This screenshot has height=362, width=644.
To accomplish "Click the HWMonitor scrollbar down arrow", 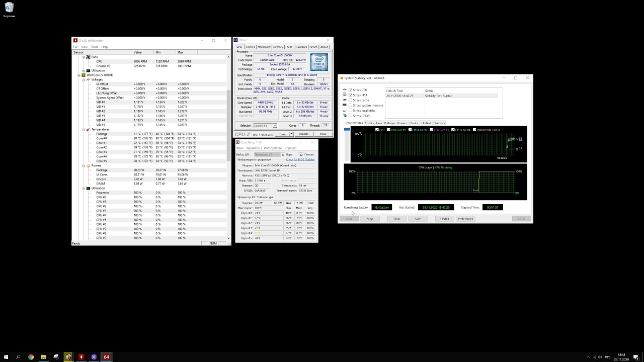I will pos(229,238).
